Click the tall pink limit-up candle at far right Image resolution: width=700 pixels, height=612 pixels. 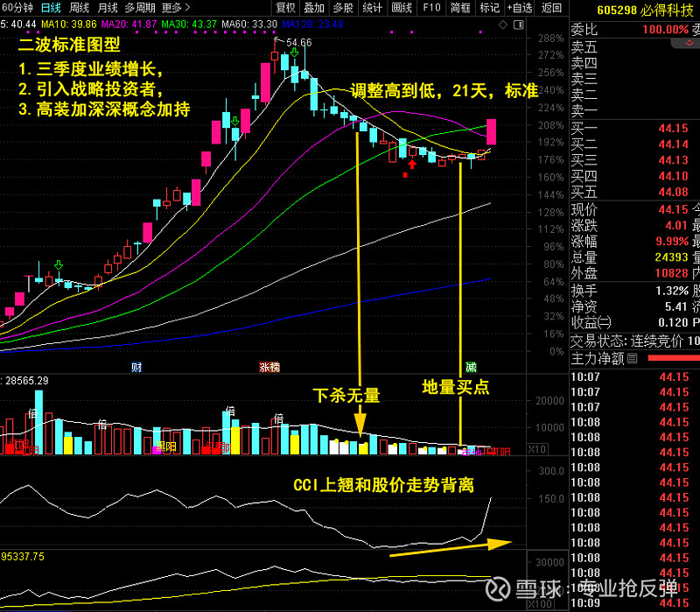(491, 132)
